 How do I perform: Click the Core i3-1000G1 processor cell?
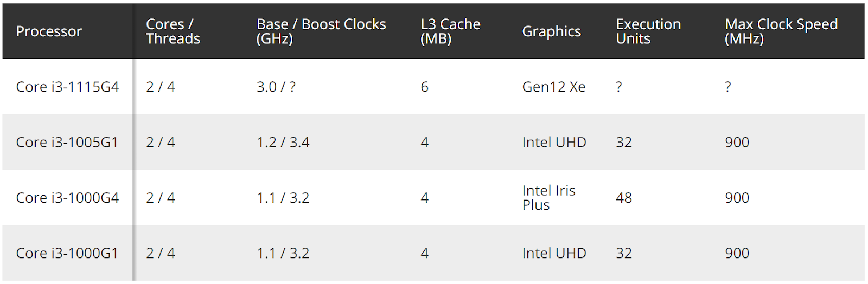coord(67,253)
